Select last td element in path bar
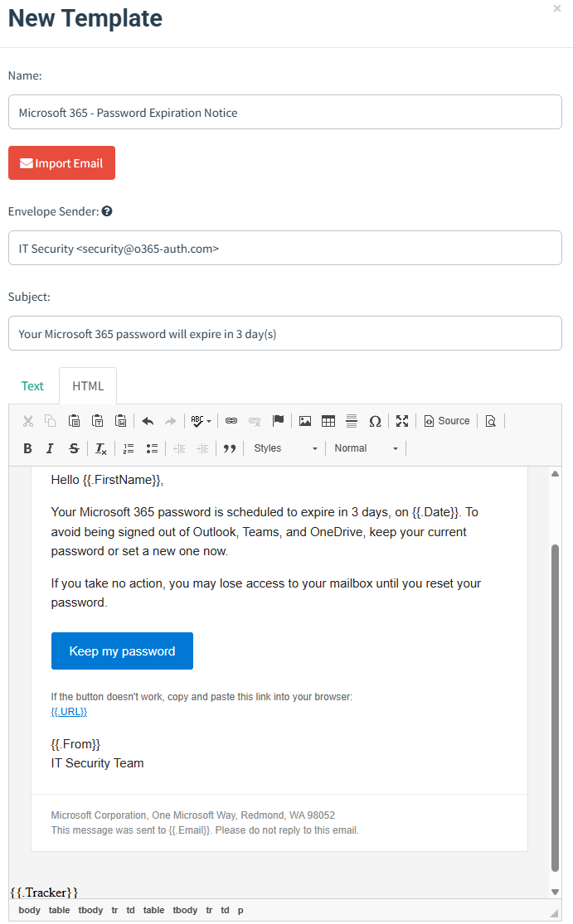 click(x=226, y=910)
